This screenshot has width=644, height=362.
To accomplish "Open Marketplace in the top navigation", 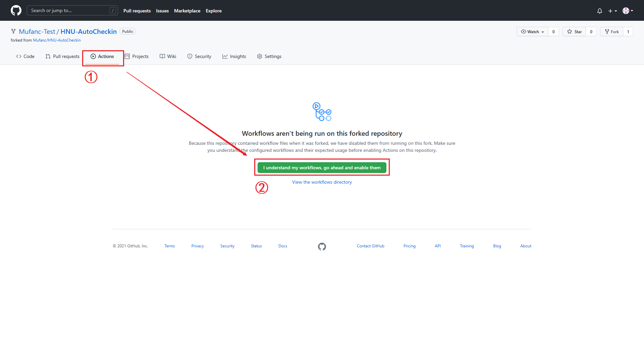I will click(187, 11).
